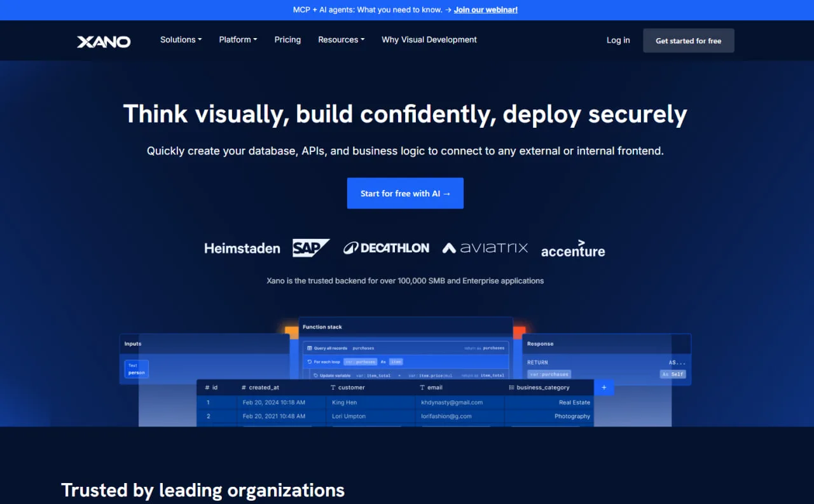The height and width of the screenshot is (504, 814).
Task: Click the var:purchases tag in Response panel
Action: tap(549, 374)
